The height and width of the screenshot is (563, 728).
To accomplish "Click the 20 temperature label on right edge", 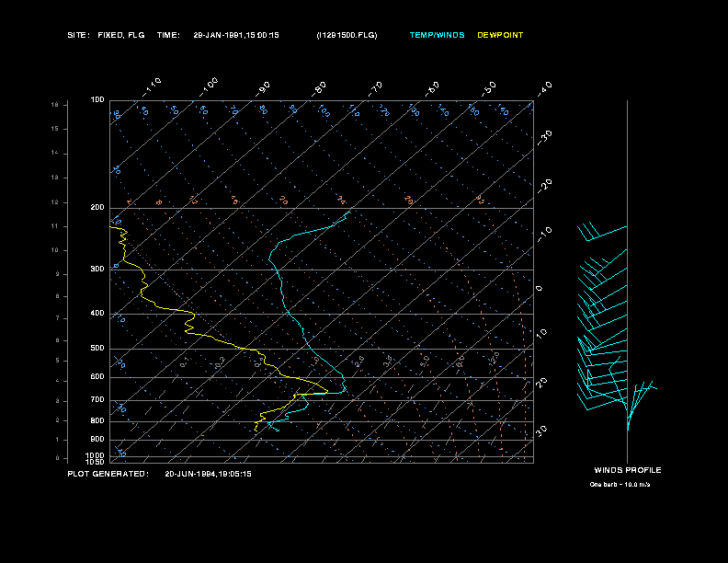I will point(541,383).
